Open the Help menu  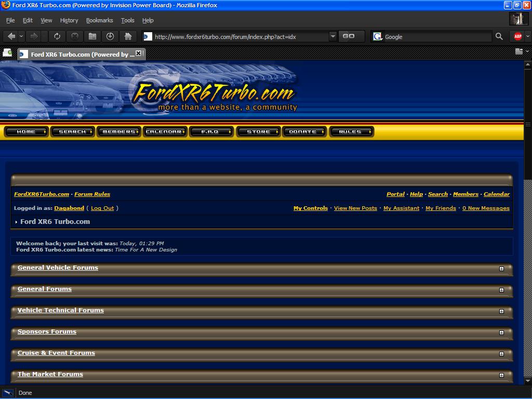point(148,20)
